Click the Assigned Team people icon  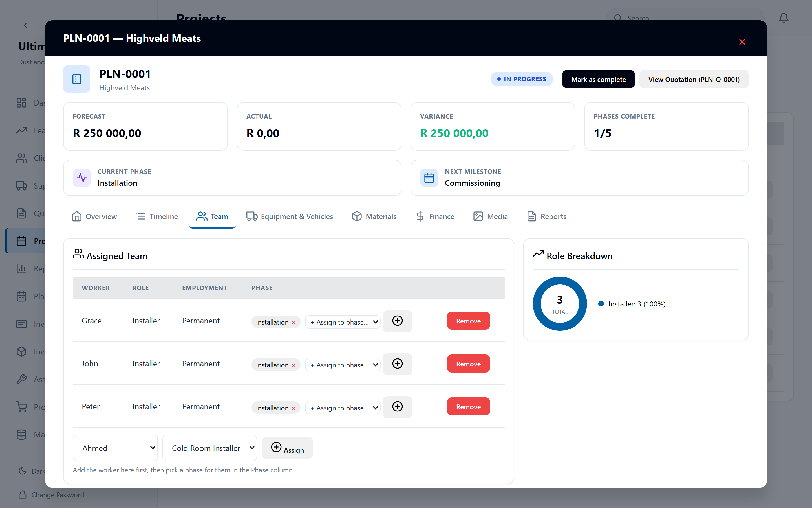pos(78,254)
